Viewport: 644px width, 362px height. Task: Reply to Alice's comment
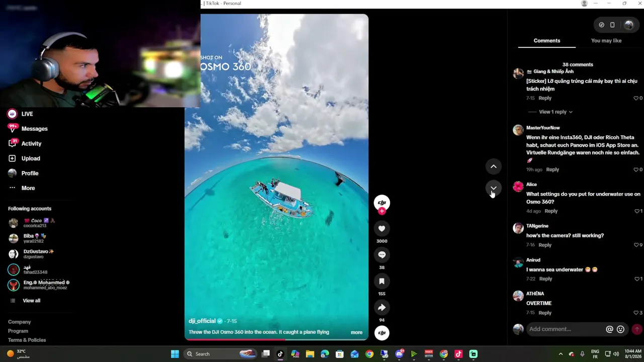coord(551,211)
